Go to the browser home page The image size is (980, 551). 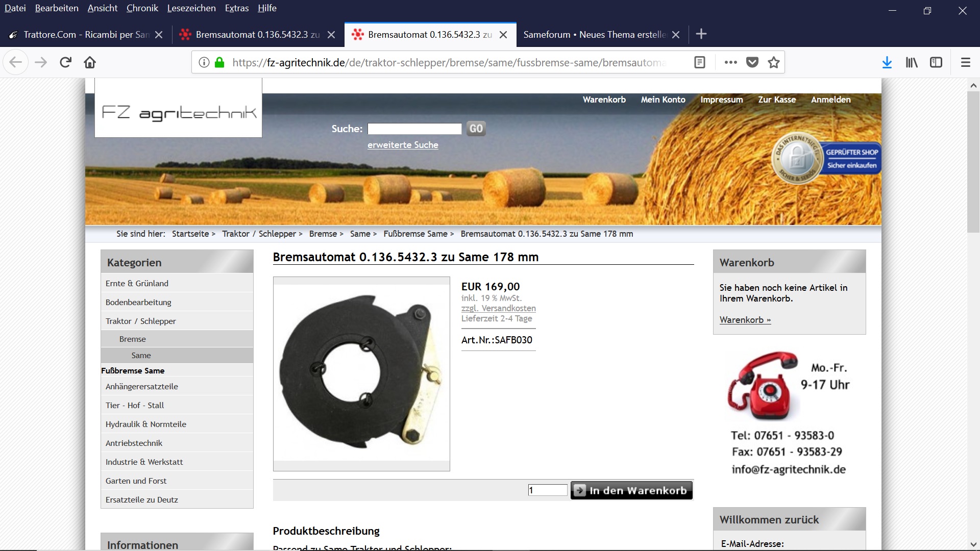pos(90,62)
